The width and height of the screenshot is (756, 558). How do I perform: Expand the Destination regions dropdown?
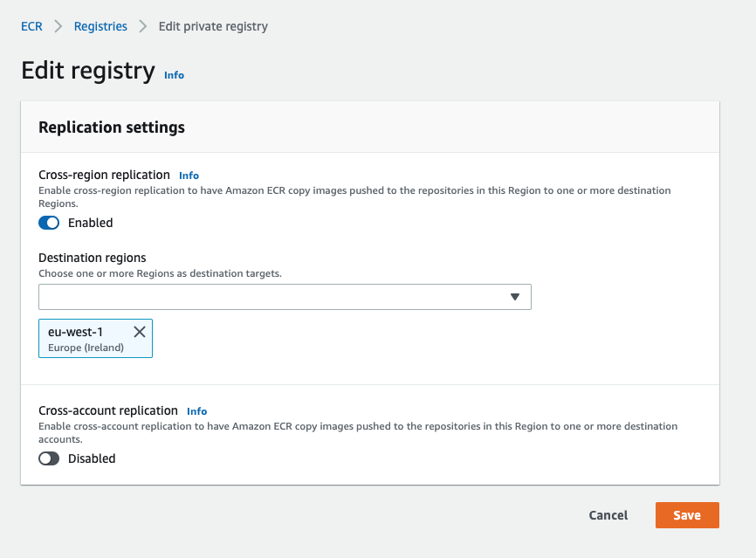click(x=284, y=296)
